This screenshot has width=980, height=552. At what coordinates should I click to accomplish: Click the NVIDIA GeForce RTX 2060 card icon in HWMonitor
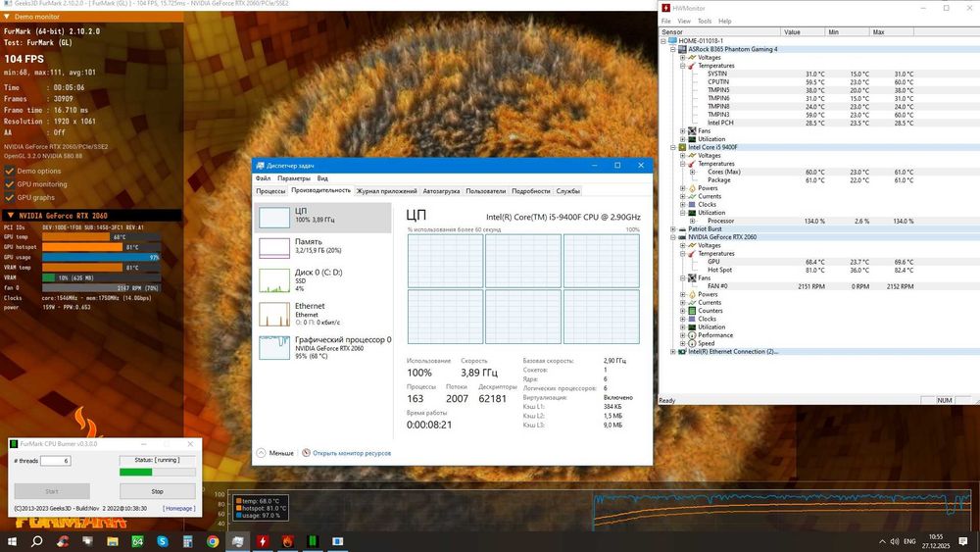(682, 237)
